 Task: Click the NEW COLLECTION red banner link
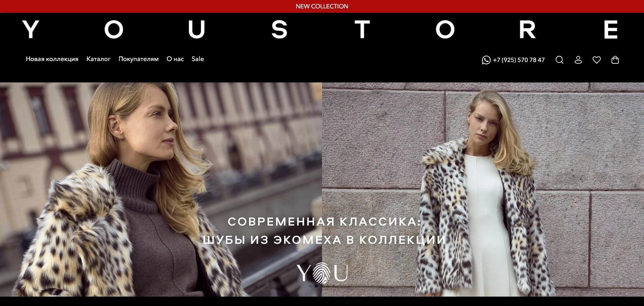pos(322,6)
